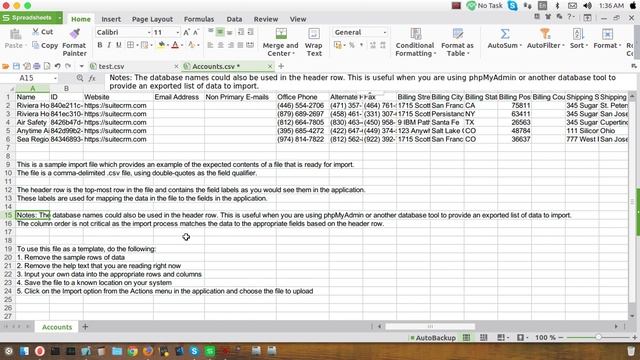
Task: Toggle Underline formatting
Action: point(118,45)
